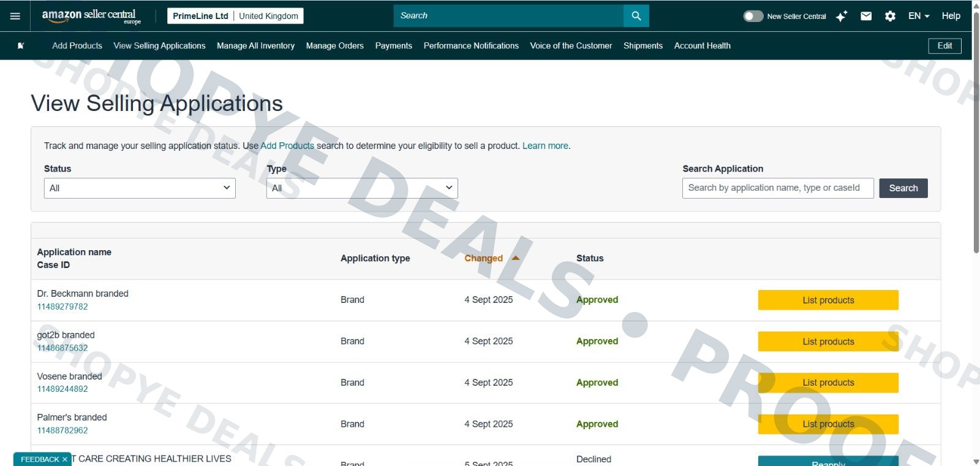This screenshot has height=466, width=980.
Task: Sort by the Changed column header
Action: click(492, 258)
